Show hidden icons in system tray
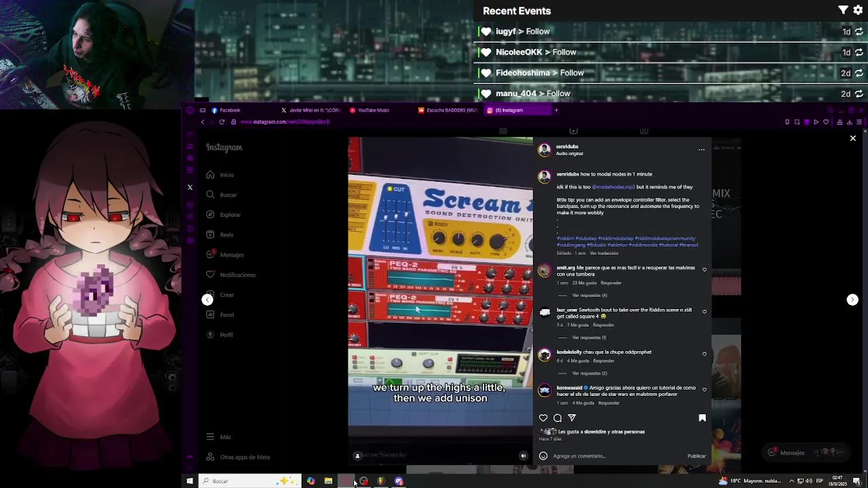Image resolution: width=868 pixels, height=488 pixels. point(791,481)
